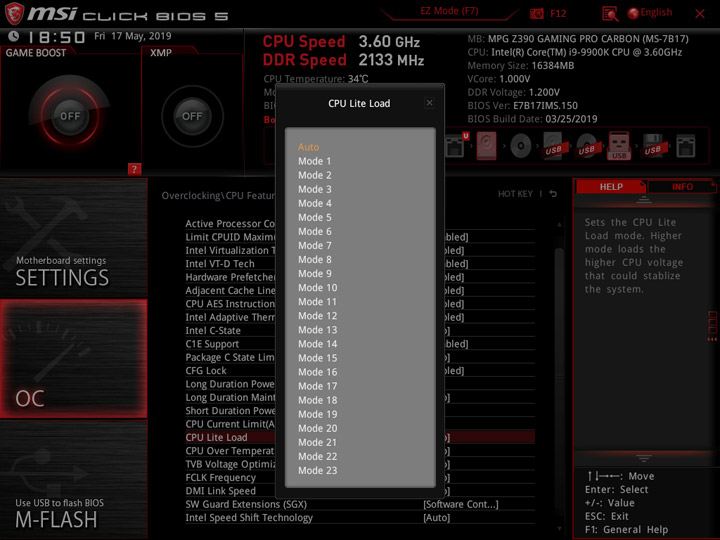
Task: Select the DMI Link Speed setting
Action: (220, 491)
